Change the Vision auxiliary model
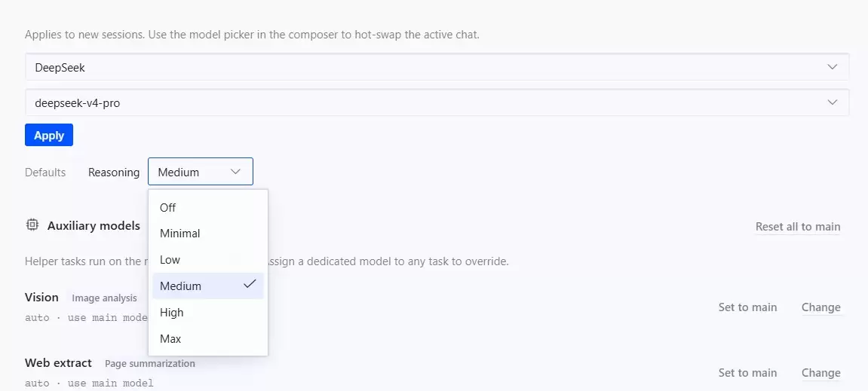The image size is (868, 391). (x=821, y=307)
